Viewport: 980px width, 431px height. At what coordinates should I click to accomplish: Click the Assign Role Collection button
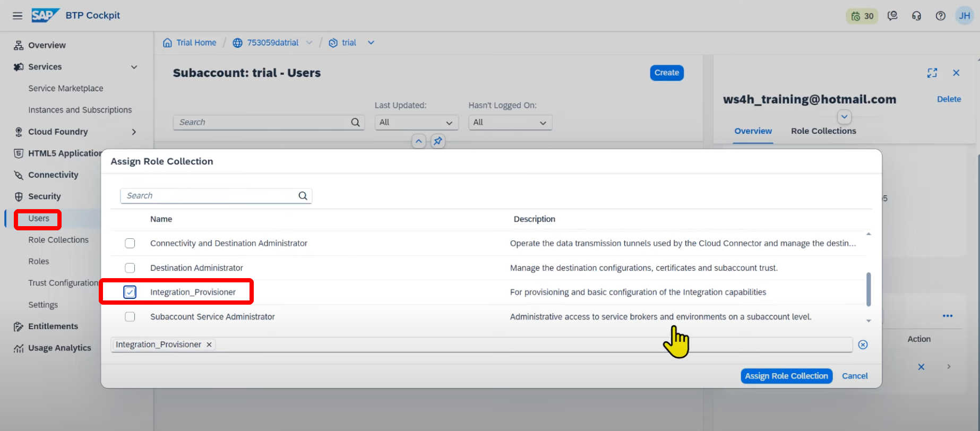[x=786, y=376]
